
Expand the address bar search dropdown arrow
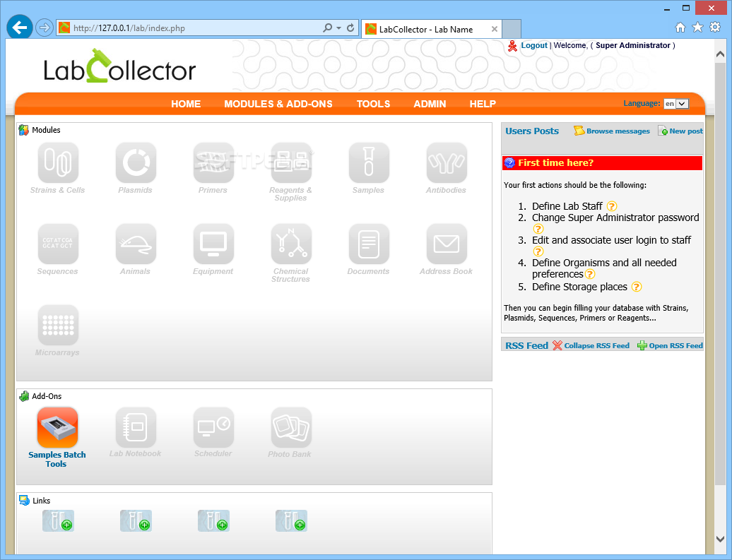pos(339,28)
